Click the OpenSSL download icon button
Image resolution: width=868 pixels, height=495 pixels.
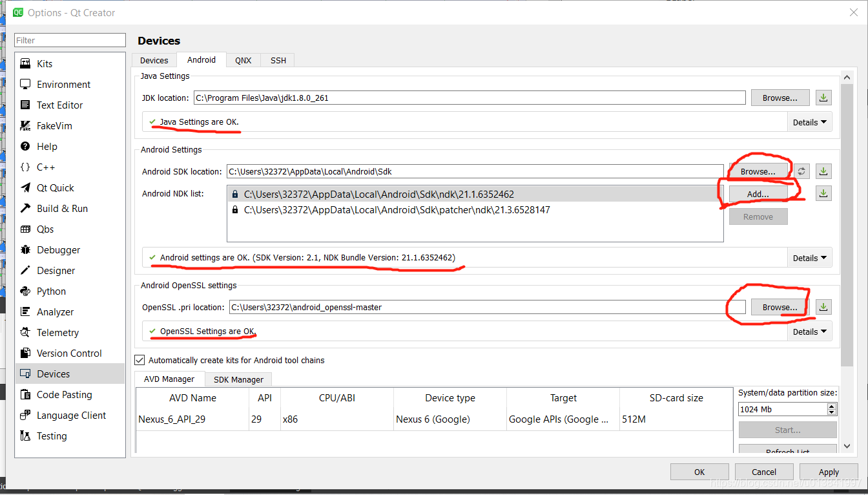tap(823, 307)
